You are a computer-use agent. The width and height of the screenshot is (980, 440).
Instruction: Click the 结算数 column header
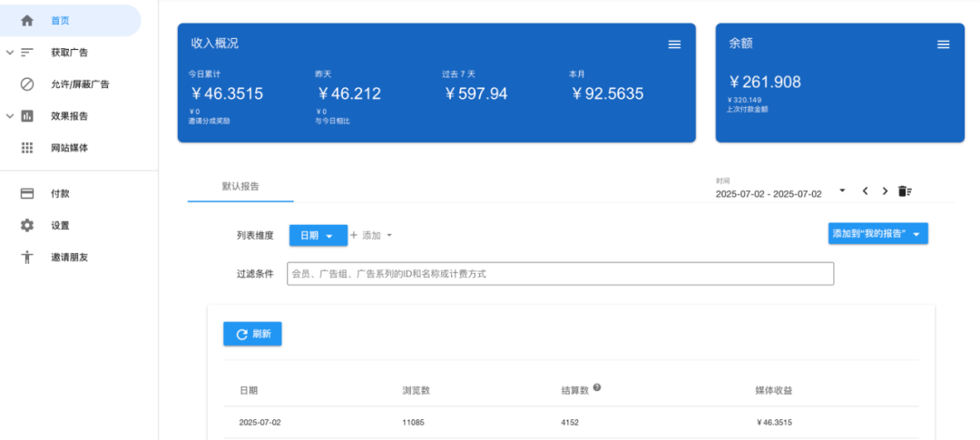pyautogui.click(x=575, y=391)
